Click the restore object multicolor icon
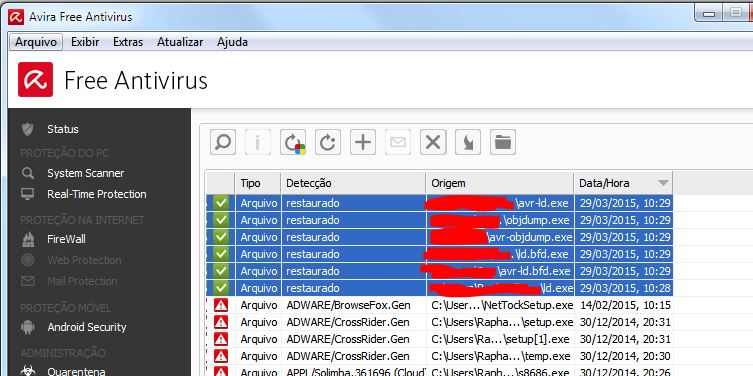Viewport: 753px width, 376px height. point(293,142)
